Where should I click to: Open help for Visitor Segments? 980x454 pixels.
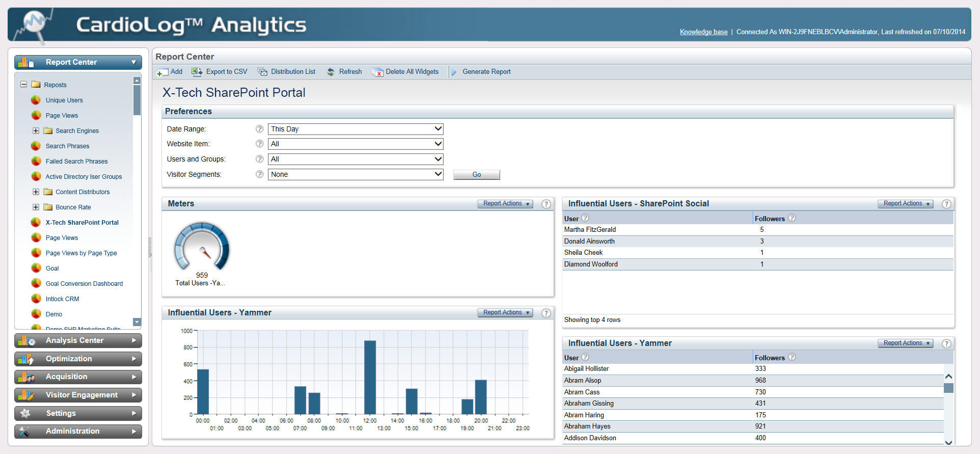point(260,174)
